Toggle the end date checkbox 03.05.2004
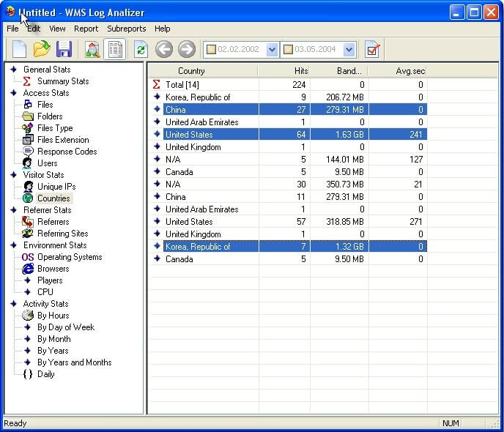This screenshot has height=432, width=504. click(x=288, y=50)
